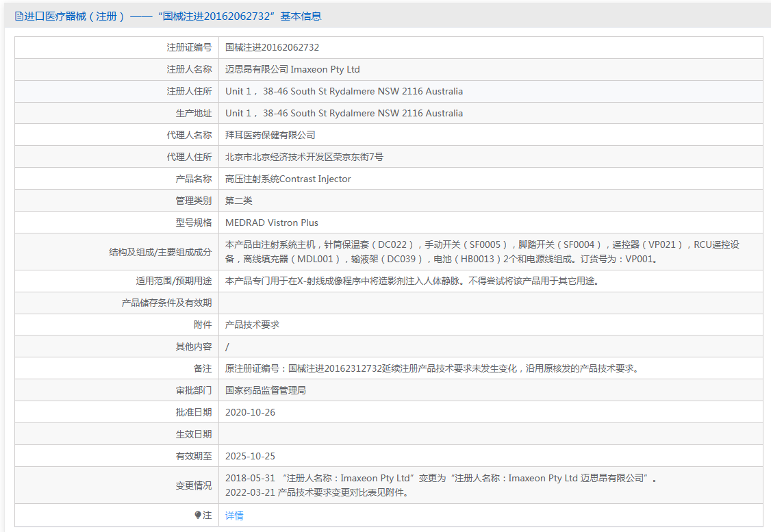Image resolution: width=771 pixels, height=532 pixels.
Task: Click the 产品名称 label
Action: click(x=193, y=179)
